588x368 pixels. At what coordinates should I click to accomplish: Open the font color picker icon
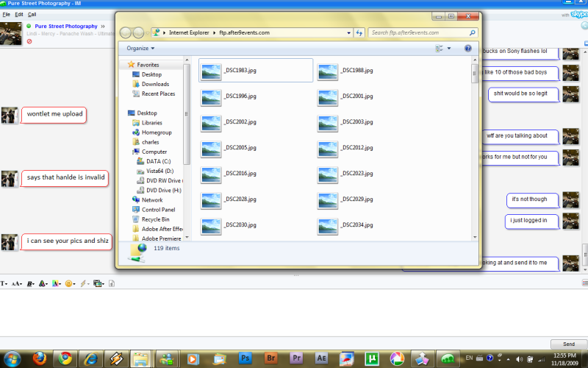[43, 284]
